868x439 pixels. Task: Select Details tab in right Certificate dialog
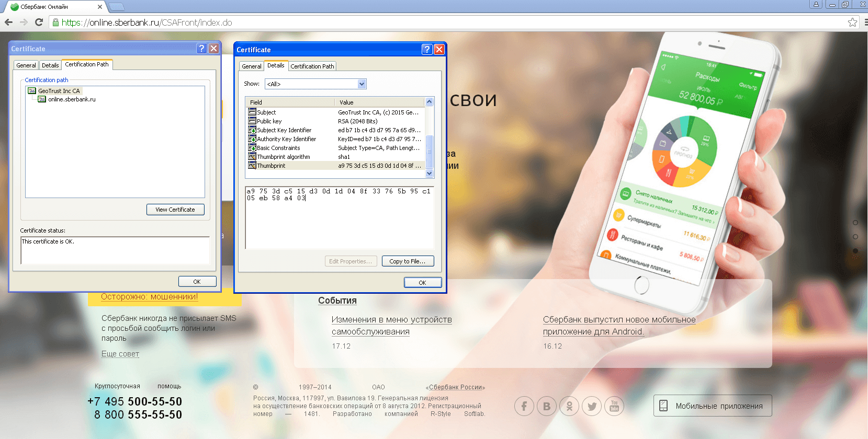click(x=276, y=65)
